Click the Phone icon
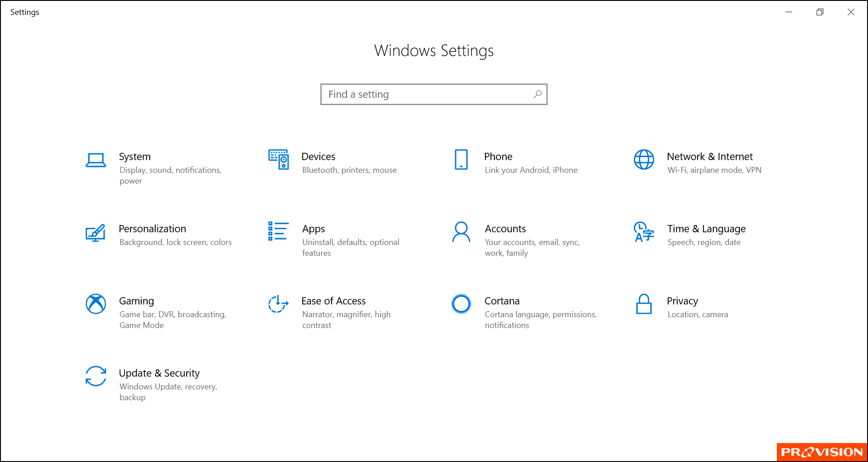Image resolution: width=868 pixels, height=462 pixels. (x=461, y=159)
